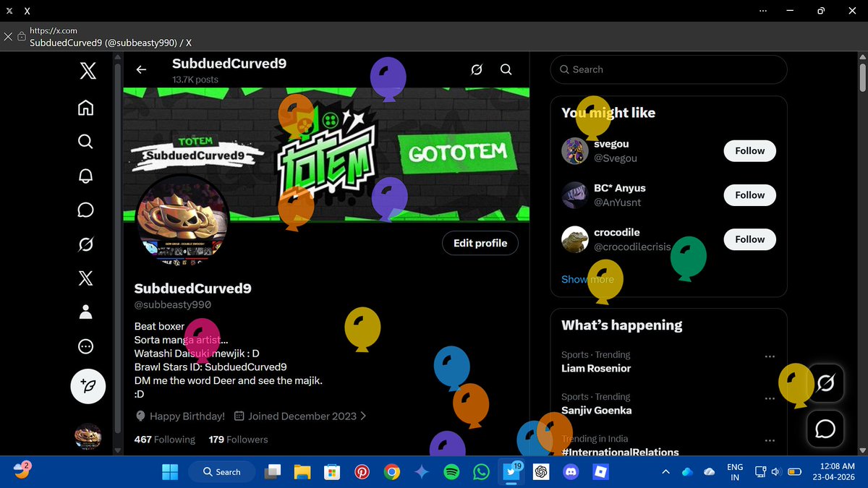Viewport: 868px width, 488px height.
Task: Follow the svegou account
Action: (750, 151)
